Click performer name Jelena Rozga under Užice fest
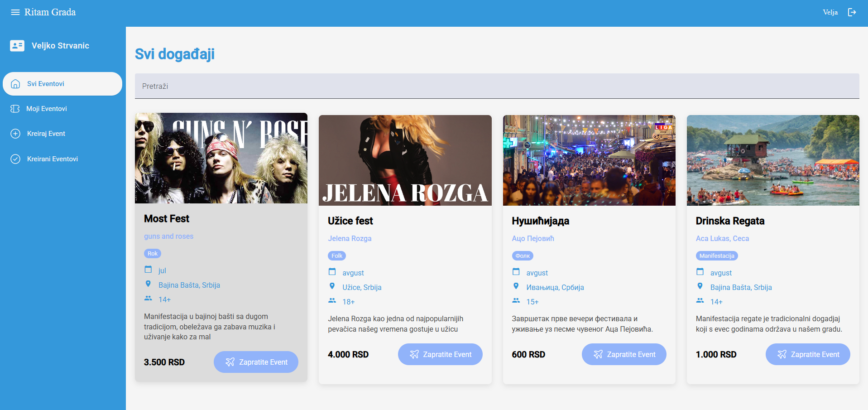Screen dimensions: 868x410 coord(350,239)
